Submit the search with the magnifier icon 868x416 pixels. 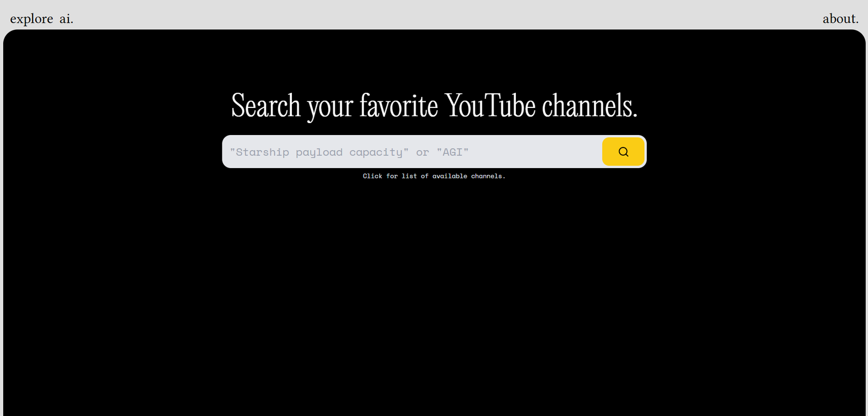[x=623, y=152]
